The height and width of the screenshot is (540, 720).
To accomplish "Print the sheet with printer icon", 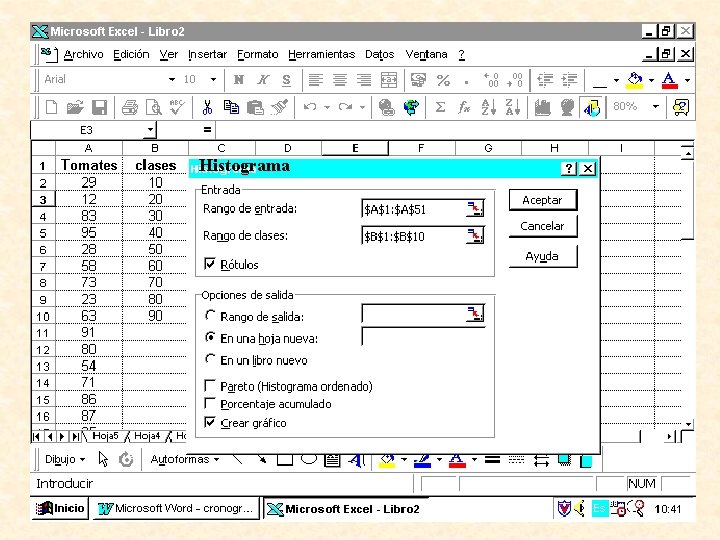I will [130, 107].
